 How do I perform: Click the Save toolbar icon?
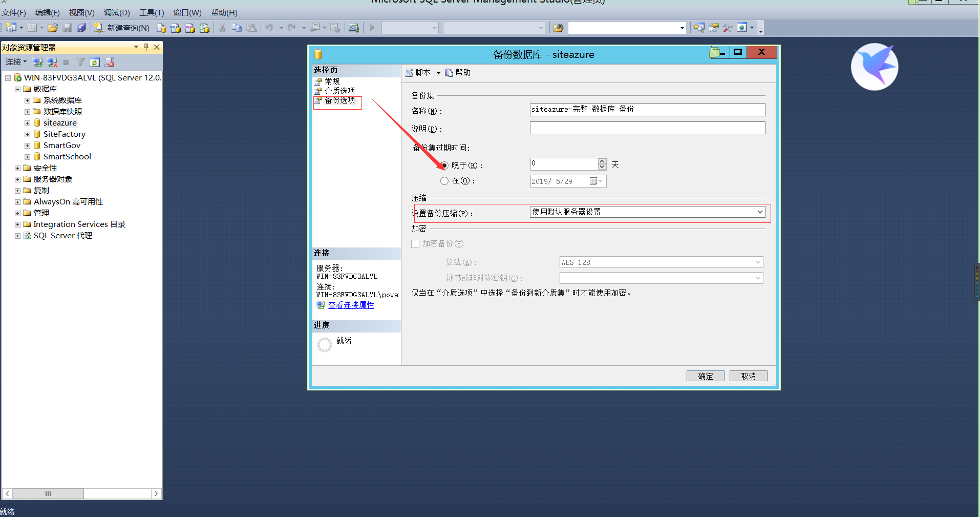pyautogui.click(x=67, y=28)
